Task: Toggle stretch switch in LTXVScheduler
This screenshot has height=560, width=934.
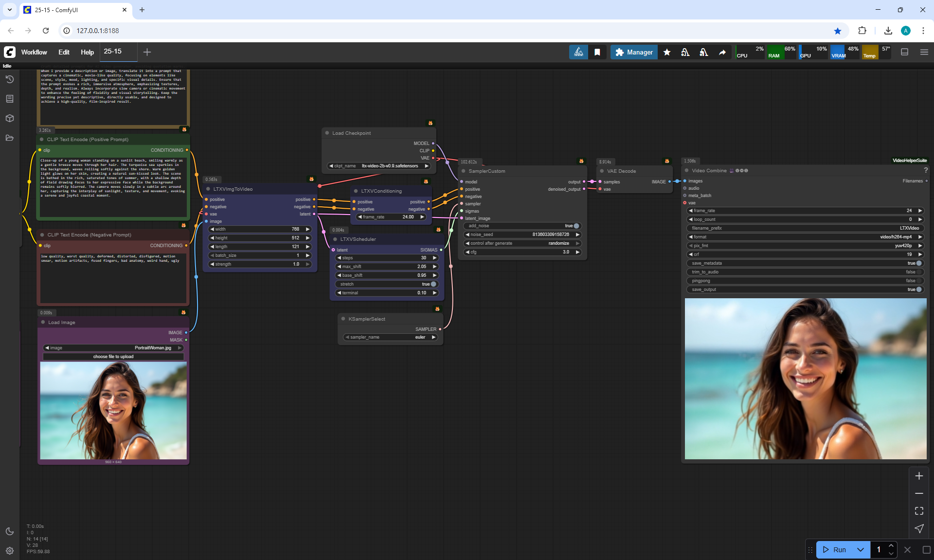Action: click(433, 284)
